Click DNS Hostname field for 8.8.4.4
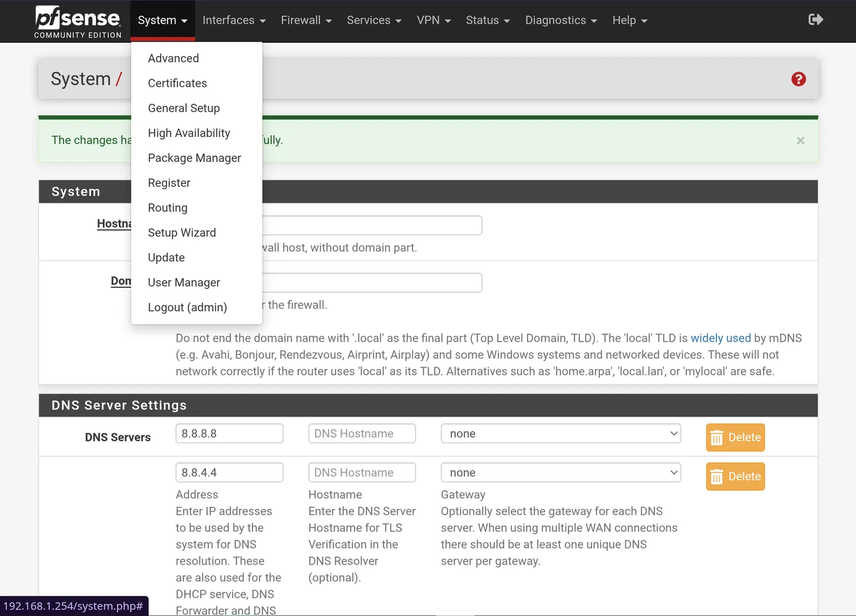The height and width of the screenshot is (616, 856). pos(362,473)
